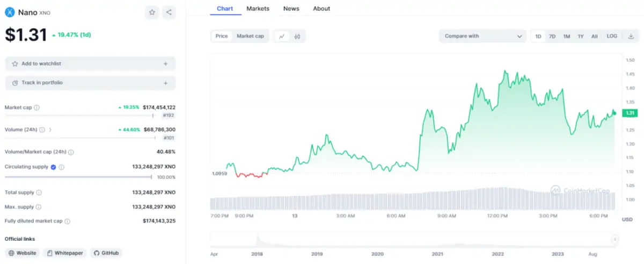The image size is (644, 264).
Task: Open Volume/Market cap info icon
Action: [x=71, y=152]
